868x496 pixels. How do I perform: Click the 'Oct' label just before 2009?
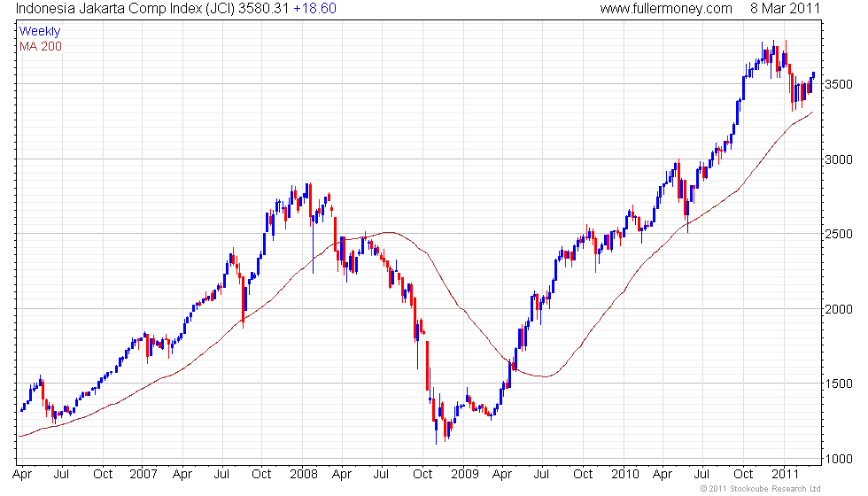point(422,475)
